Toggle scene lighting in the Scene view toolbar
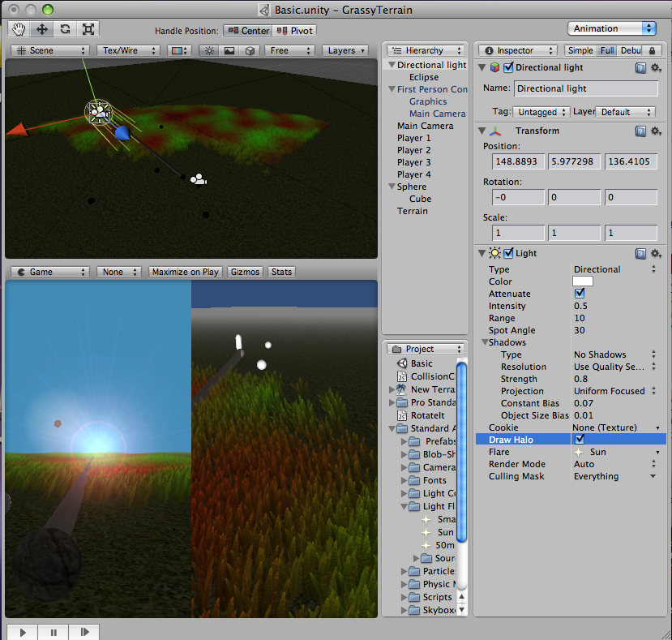The height and width of the screenshot is (640, 672). (209, 49)
